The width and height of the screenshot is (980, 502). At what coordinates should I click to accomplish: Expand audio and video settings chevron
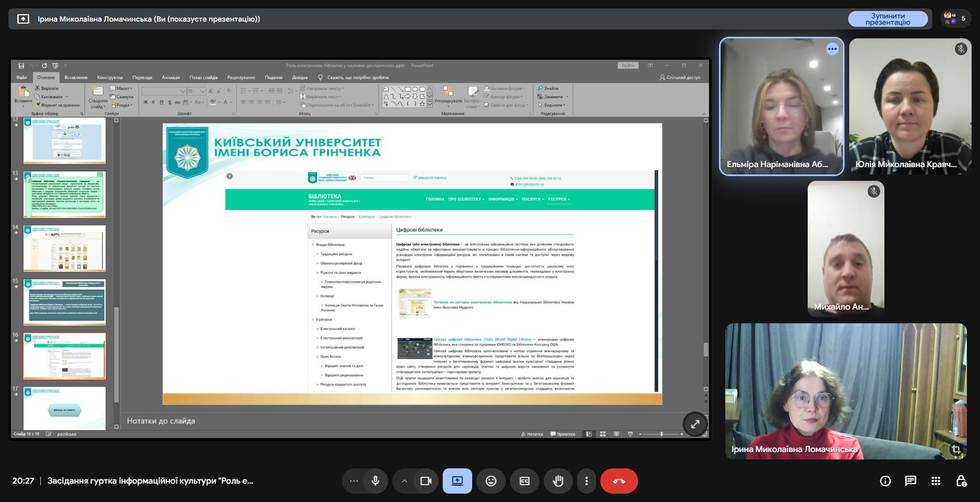[x=404, y=481]
